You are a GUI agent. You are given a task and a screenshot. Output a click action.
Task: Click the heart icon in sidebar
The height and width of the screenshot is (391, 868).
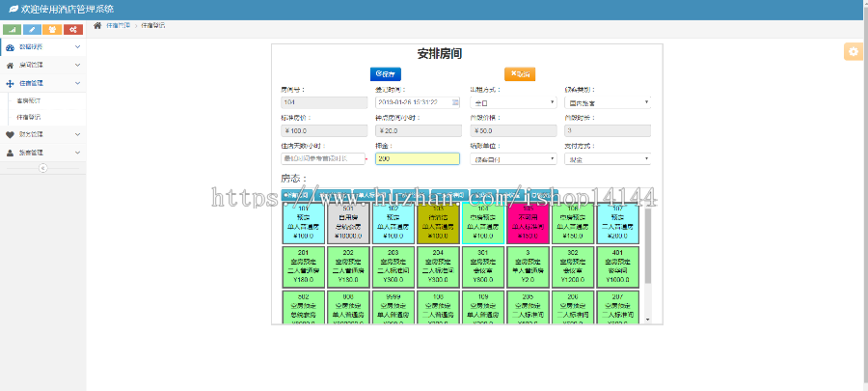[10, 134]
